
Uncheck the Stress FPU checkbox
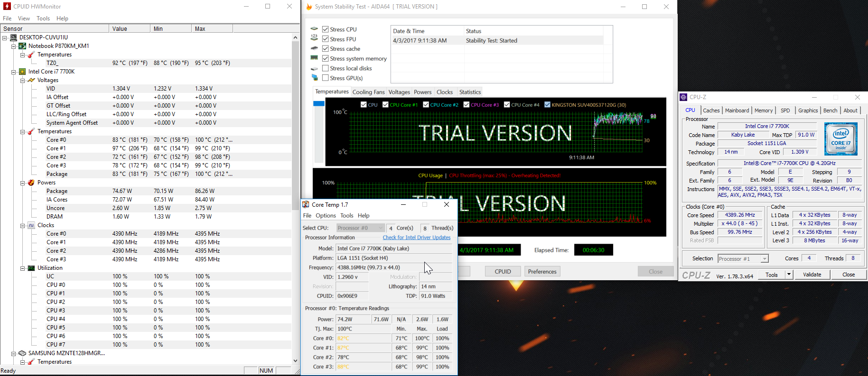326,39
